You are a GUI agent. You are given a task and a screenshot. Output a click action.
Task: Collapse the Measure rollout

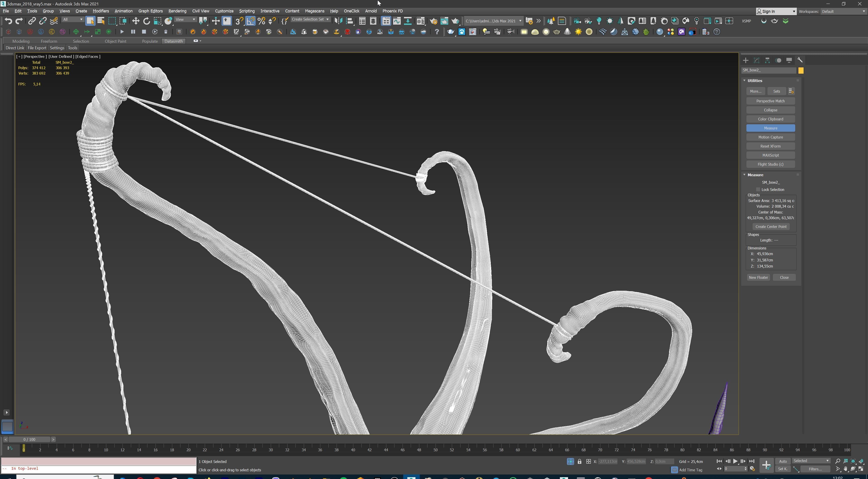coord(745,175)
